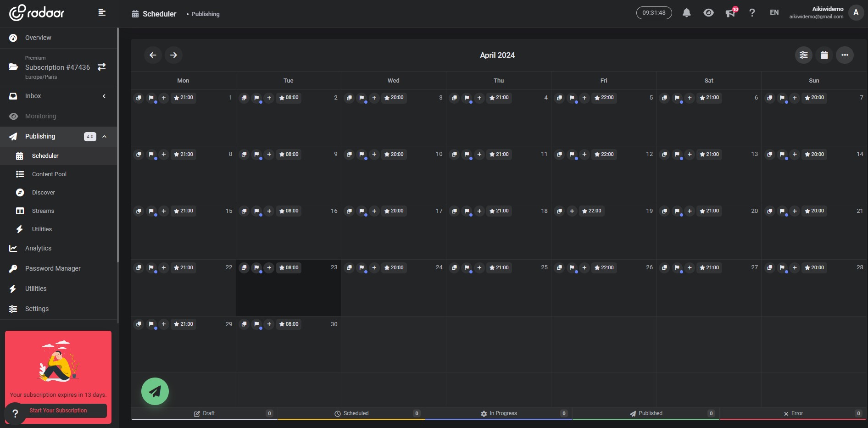The image size is (868, 428).
Task: Open Settings in sidebar
Action: click(x=59, y=309)
